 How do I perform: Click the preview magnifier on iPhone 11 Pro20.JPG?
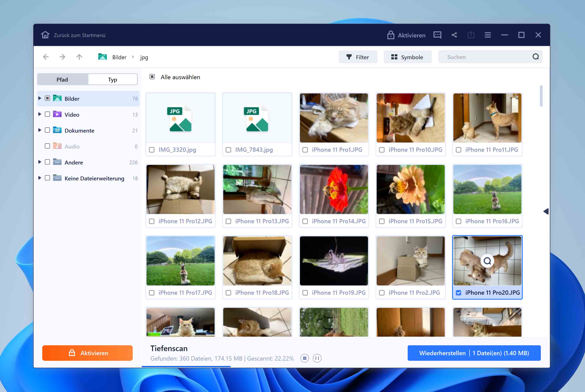pos(487,261)
